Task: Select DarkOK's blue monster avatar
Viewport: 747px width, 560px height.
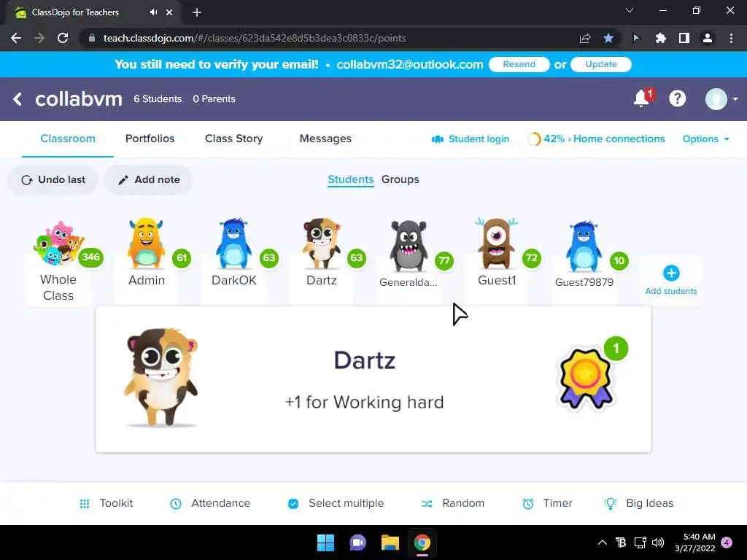Action: coord(233,244)
